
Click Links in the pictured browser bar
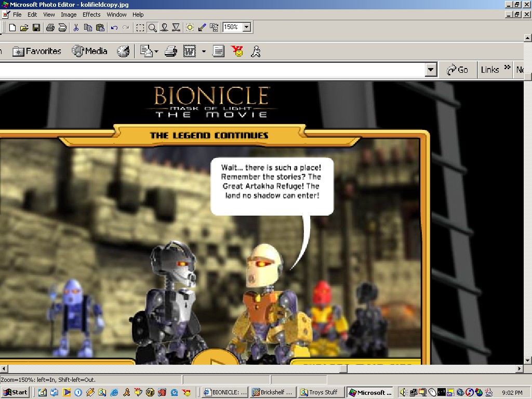click(490, 70)
